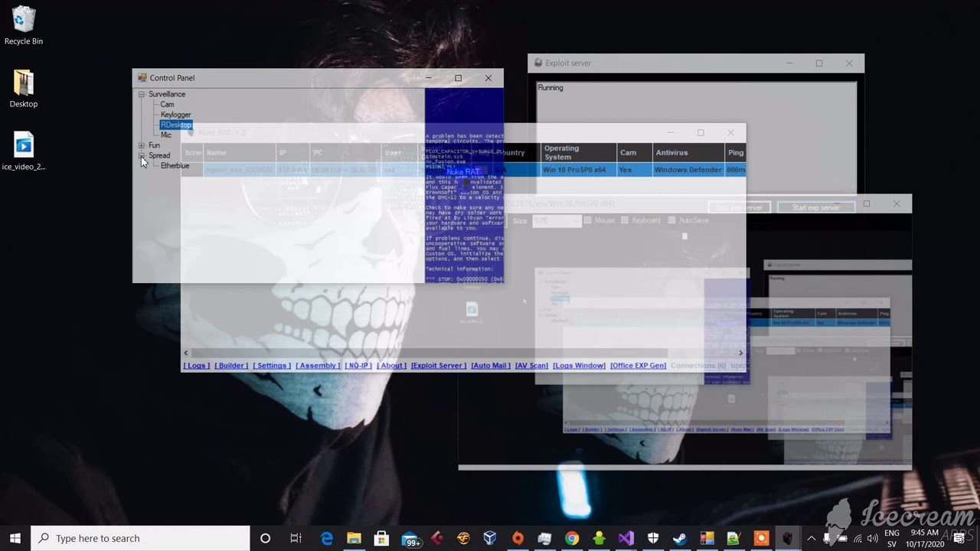980x551 pixels.
Task: Select Etherblue under Spread
Action: pyautogui.click(x=175, y=165)
